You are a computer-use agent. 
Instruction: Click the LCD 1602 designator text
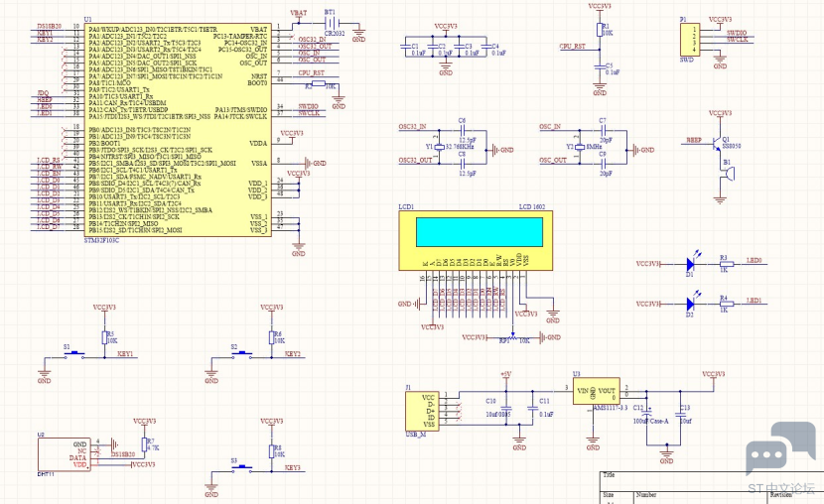tap(532, 206)
